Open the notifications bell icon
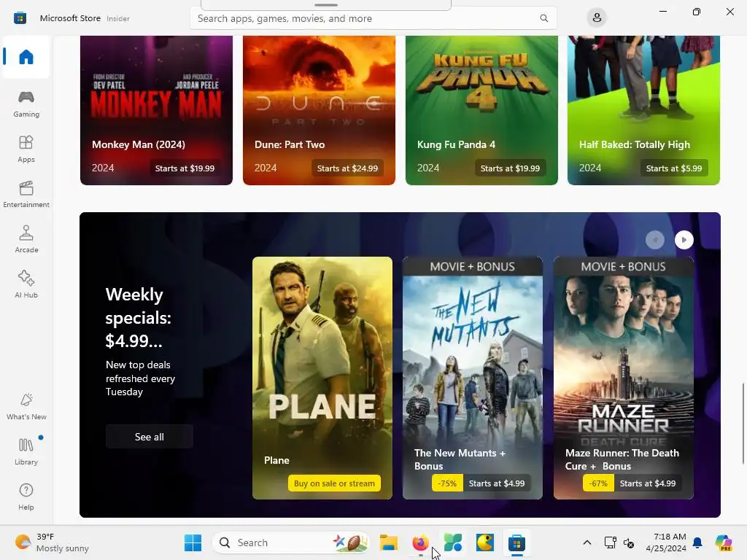The height and width of the screenshot is (560, 747). coord(697,542)
